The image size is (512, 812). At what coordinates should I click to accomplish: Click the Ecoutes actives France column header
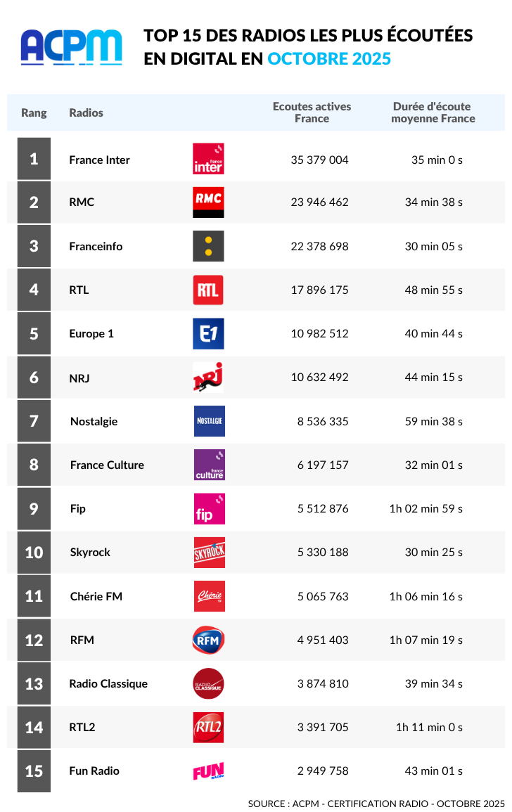(312, 112)
